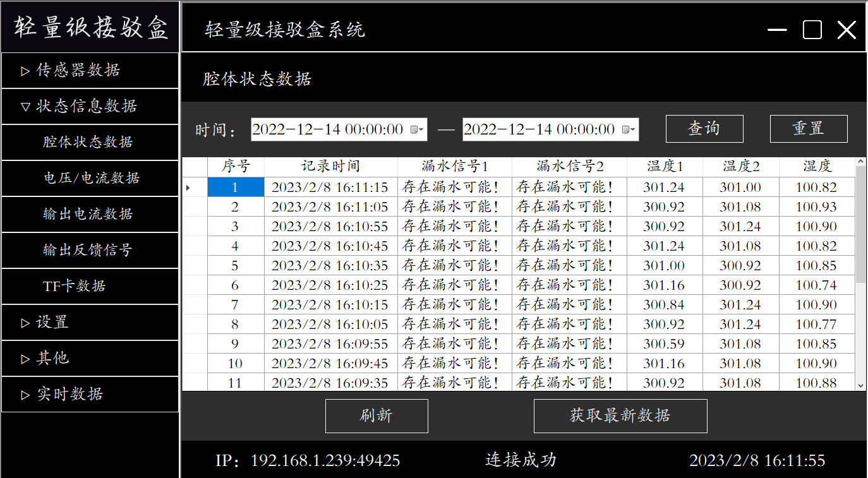868x478 pixels.
Task: Open TF卡数据 page
Action: tap(90, 286)
